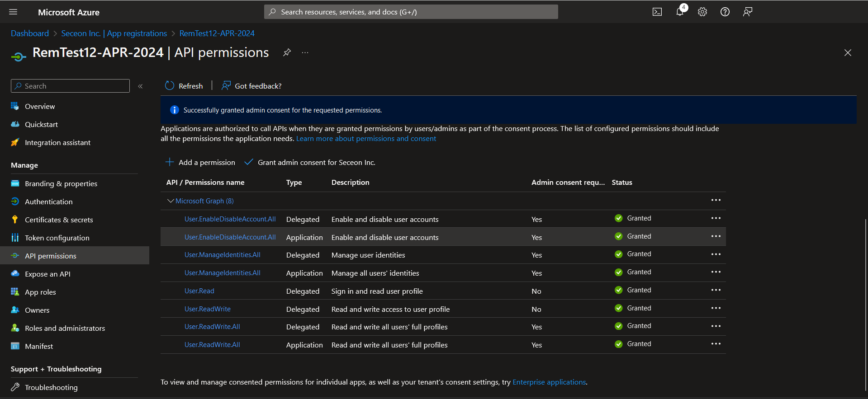Open the Enterprise applications link
Image resolution: width=868 pixels, height=399 pixels.
(x=549, y=382)
